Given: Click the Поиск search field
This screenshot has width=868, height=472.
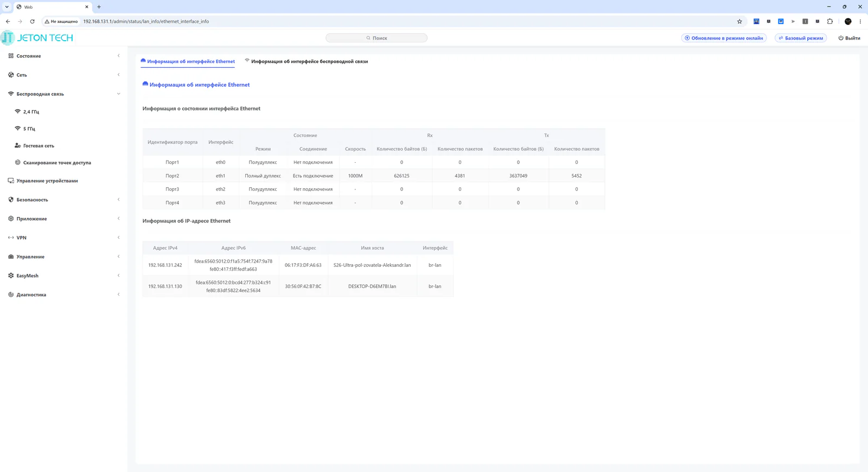Looking at the screenshot, I should point(376,38).
